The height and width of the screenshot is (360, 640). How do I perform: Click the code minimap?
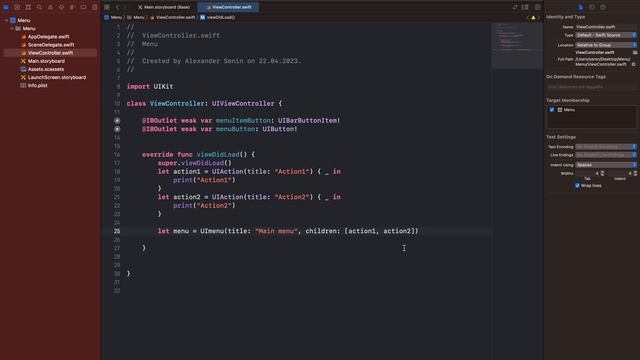[x=517, y=46]
